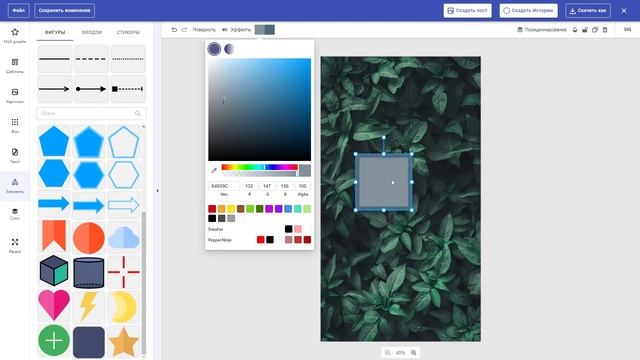Add the green plus circle shape
Viewport: 640px width, 360px height.
[x=54, y=340]
